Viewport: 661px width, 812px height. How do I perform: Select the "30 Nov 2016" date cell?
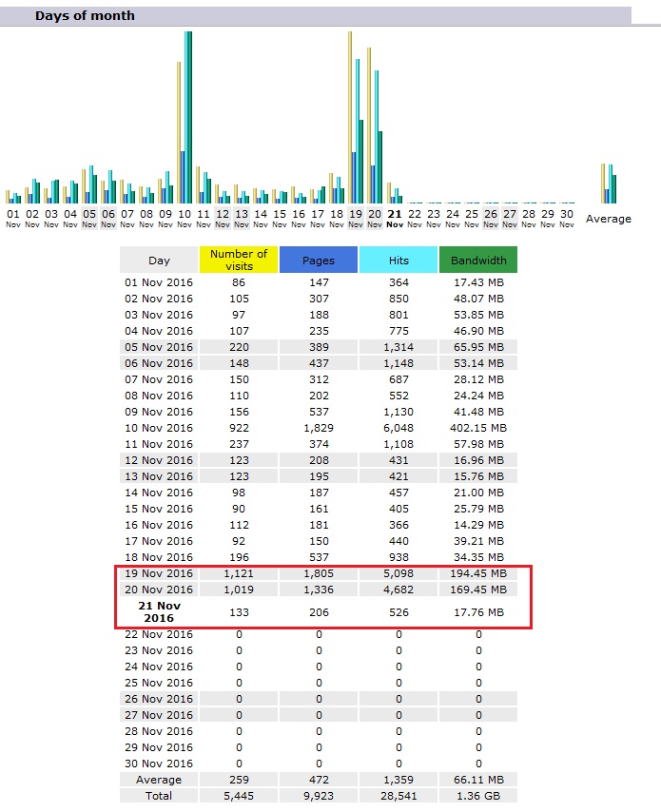tap(159, 764)
